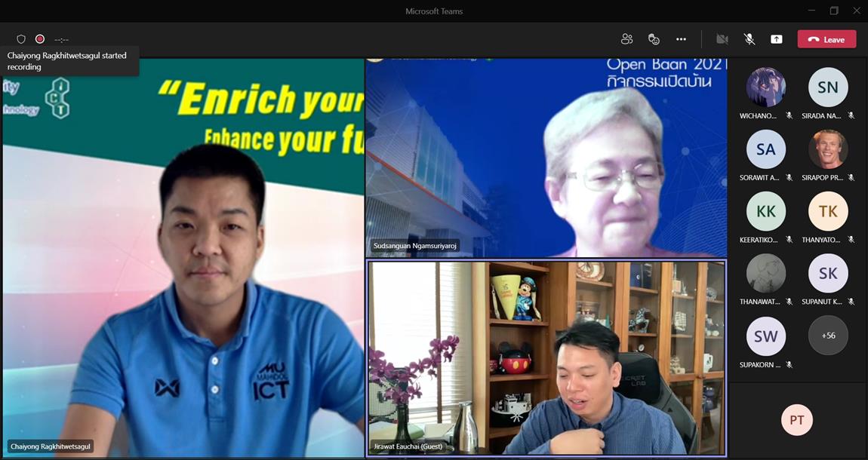Open the reactions and raise hand menu
868x460 pixels.
[654, 39]
